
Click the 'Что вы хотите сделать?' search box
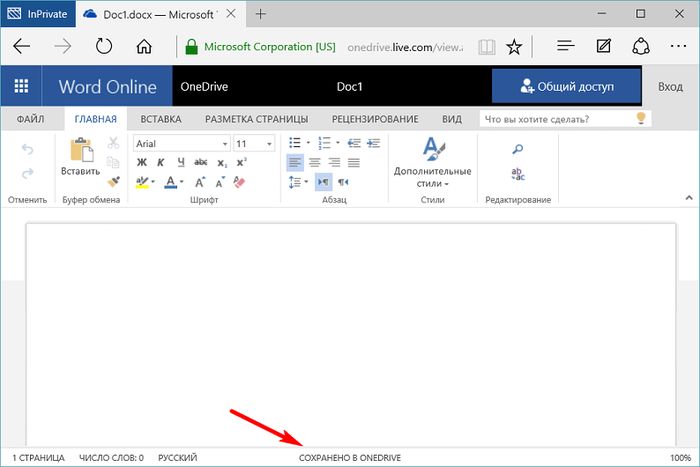click(555, 119)
